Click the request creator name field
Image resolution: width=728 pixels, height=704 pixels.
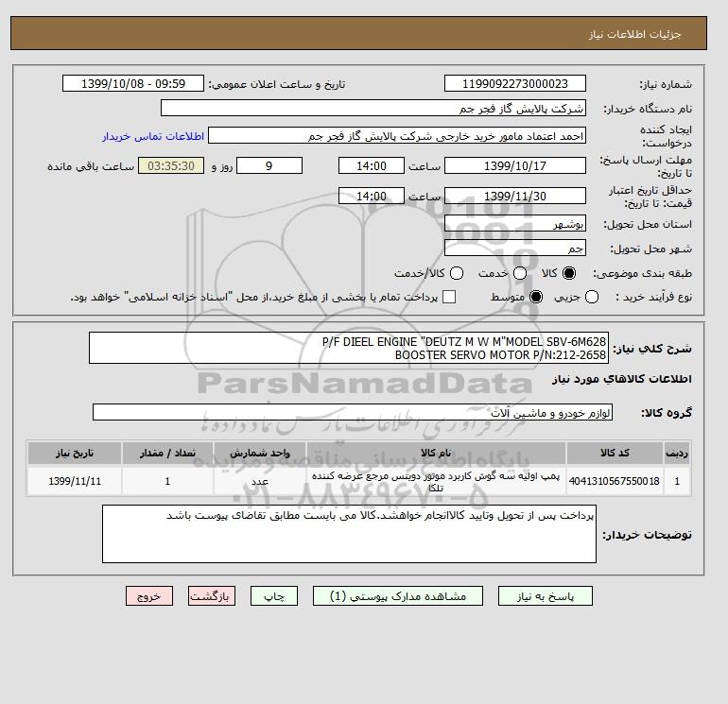click(x=397, y=136)
